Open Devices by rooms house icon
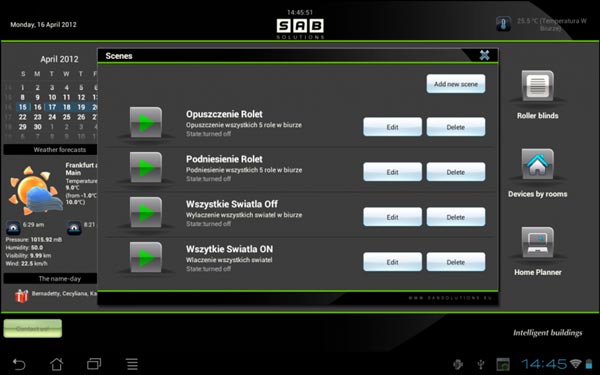This screenshot has height=375, width=600. pos(537,164)
